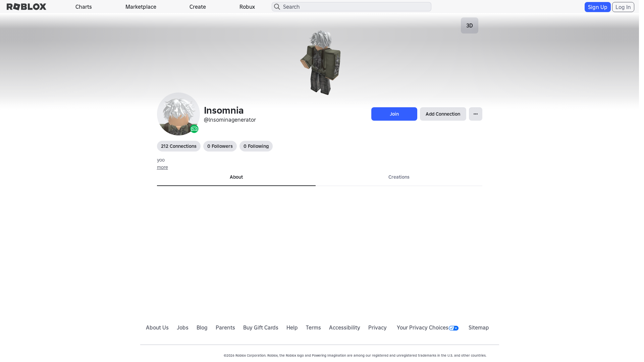Click inside the Search field
The image size is (644, 362).
[351, 7]
